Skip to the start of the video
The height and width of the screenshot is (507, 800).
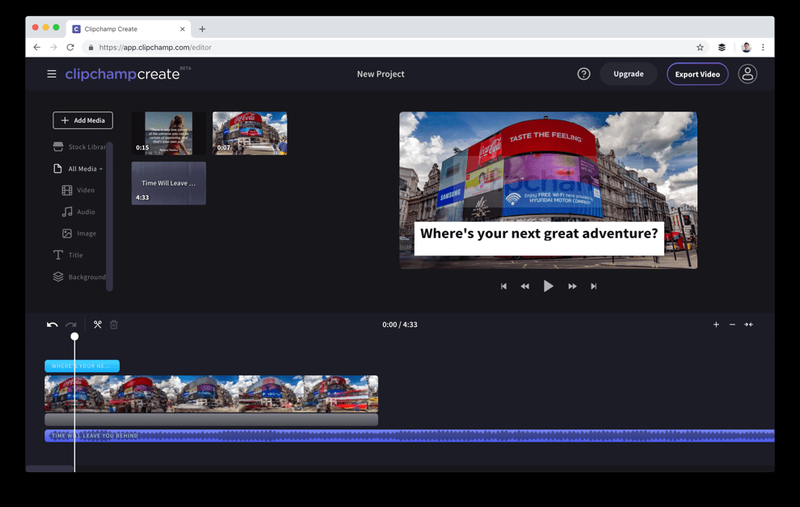tap(504, 286)
